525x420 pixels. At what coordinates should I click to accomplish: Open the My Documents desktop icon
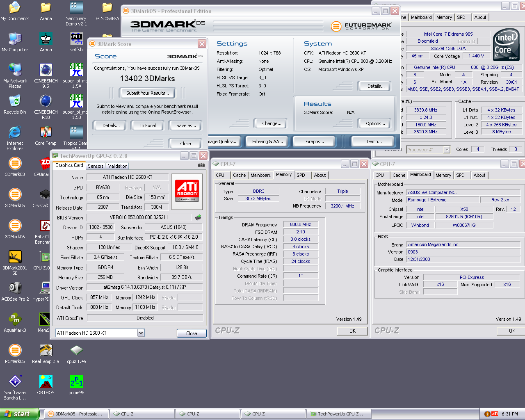15,11
